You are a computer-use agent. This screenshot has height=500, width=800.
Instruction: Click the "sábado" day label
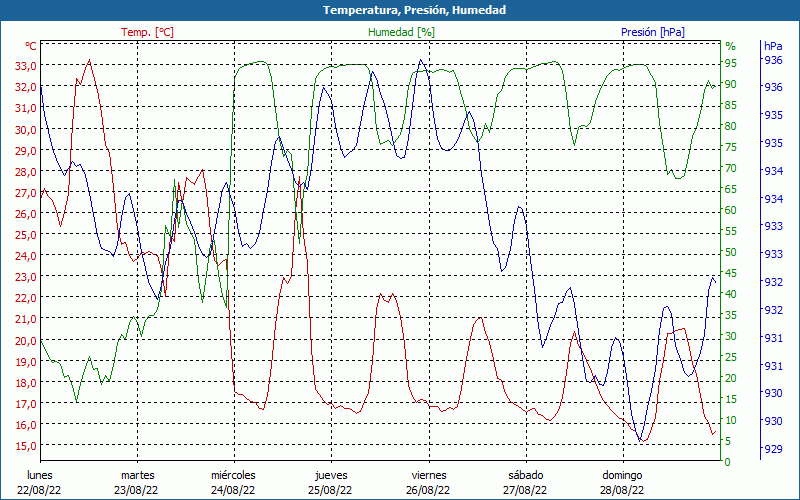pyautogui.click(x=526, y=476)
